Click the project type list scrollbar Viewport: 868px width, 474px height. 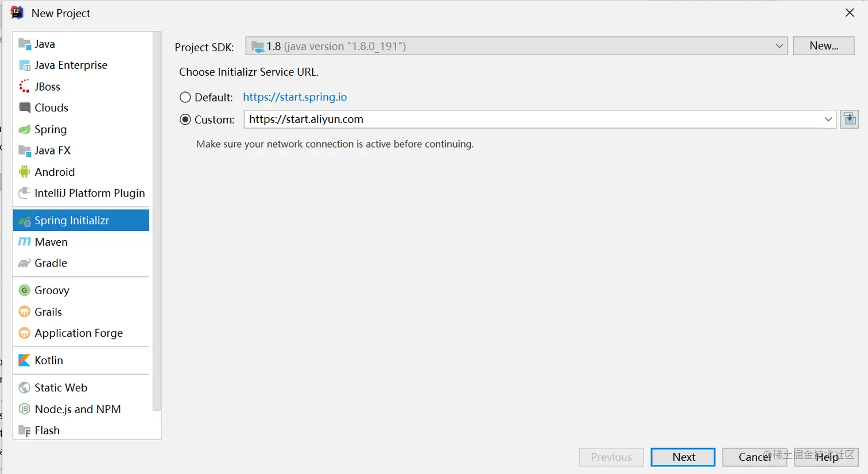(157, 221)
